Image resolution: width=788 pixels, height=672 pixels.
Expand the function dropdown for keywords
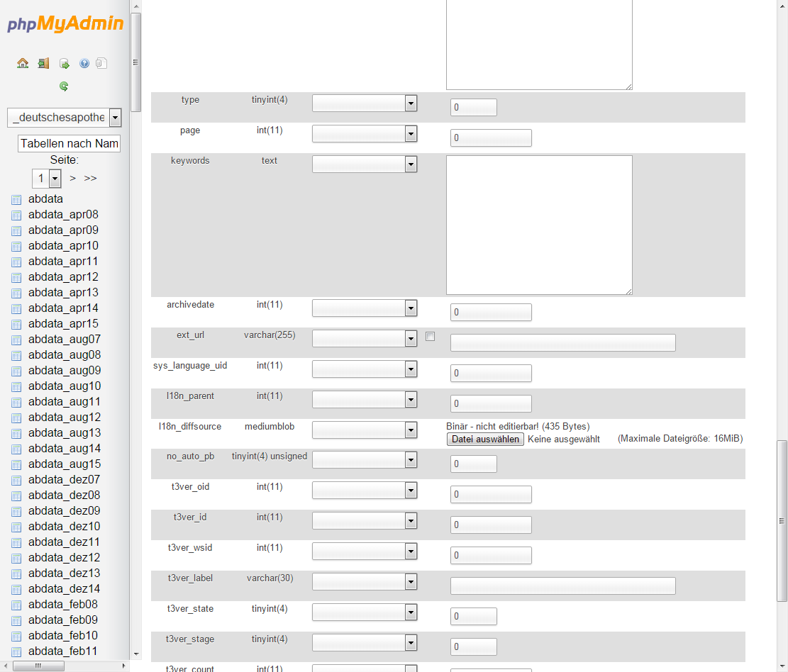coord(410,164)
